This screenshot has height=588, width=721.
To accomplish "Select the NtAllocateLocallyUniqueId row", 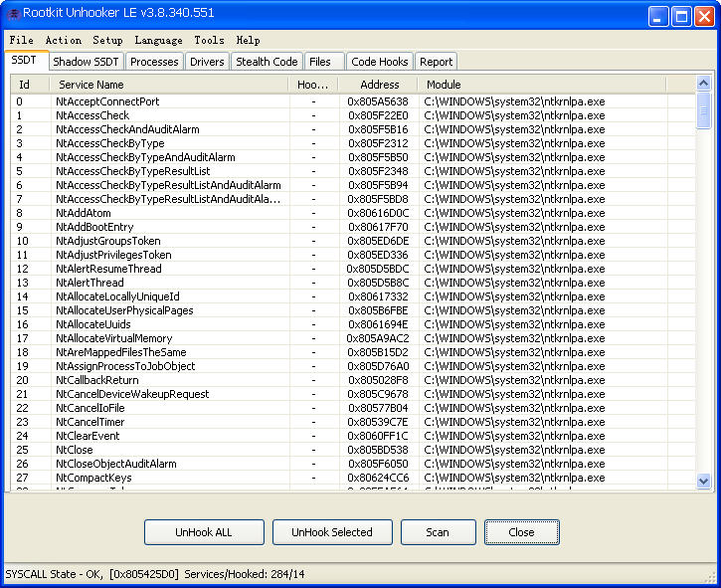I will [353, 296].
